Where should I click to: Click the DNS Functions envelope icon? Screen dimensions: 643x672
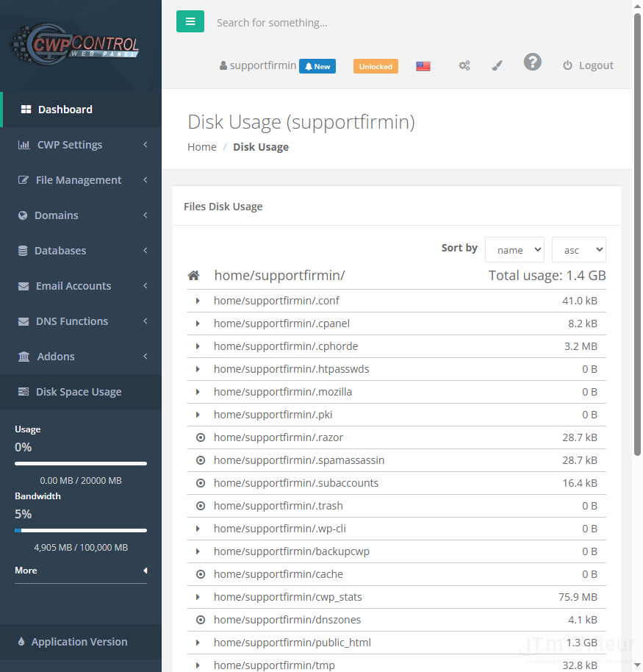(24, 321)
